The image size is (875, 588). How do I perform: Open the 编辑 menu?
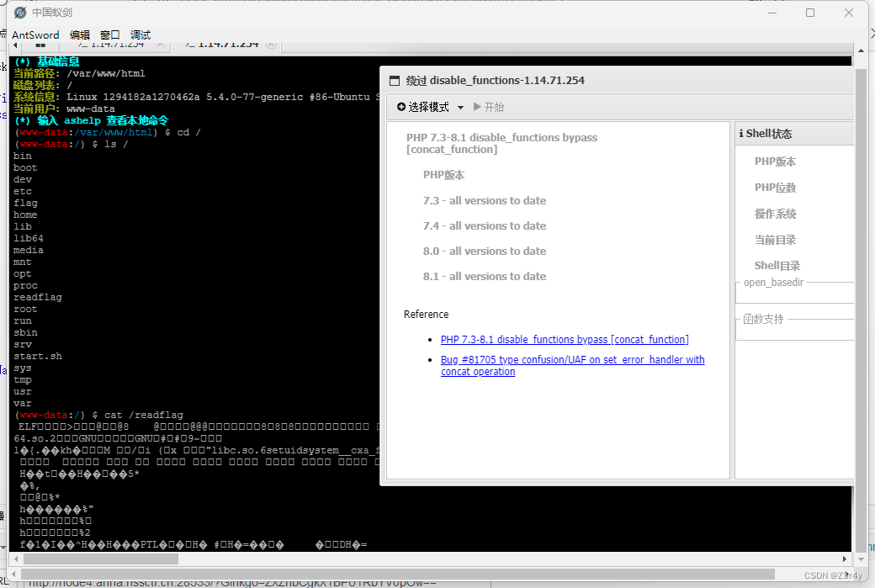[x=80, y=34]
